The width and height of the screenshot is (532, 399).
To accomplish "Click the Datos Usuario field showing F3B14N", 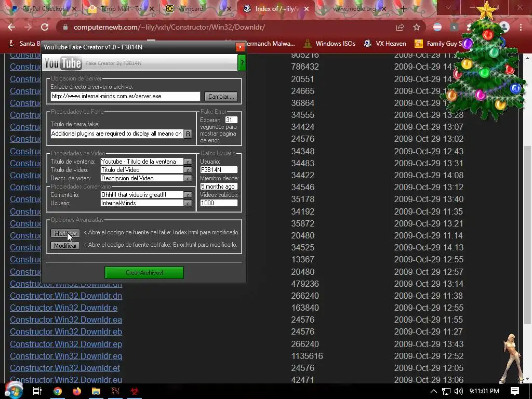I will click(219, 170).
